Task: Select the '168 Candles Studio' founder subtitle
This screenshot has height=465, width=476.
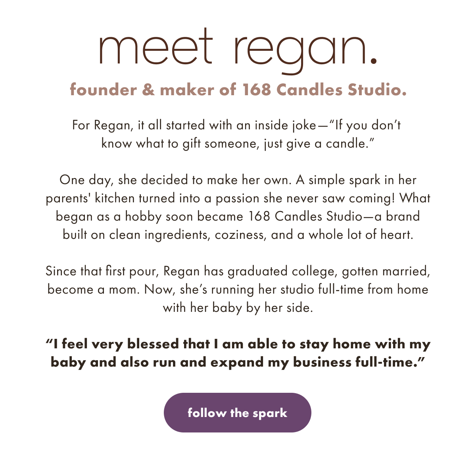Action: (238, 90)
